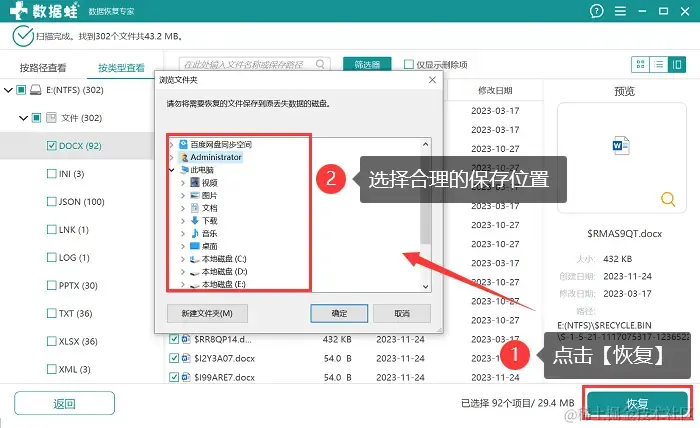Check the TXT (36) checkbox
Image resolution: width=700 pixels, height=428 pixels.
[x=52, y=313]
